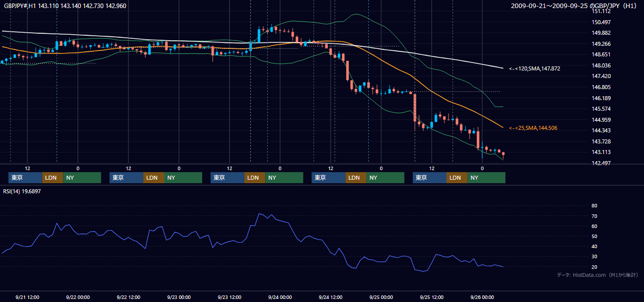Screen dimensions: 644x302
Task: Click the 9/24 00:00 time axis label
Action: (x=280, y=297)
